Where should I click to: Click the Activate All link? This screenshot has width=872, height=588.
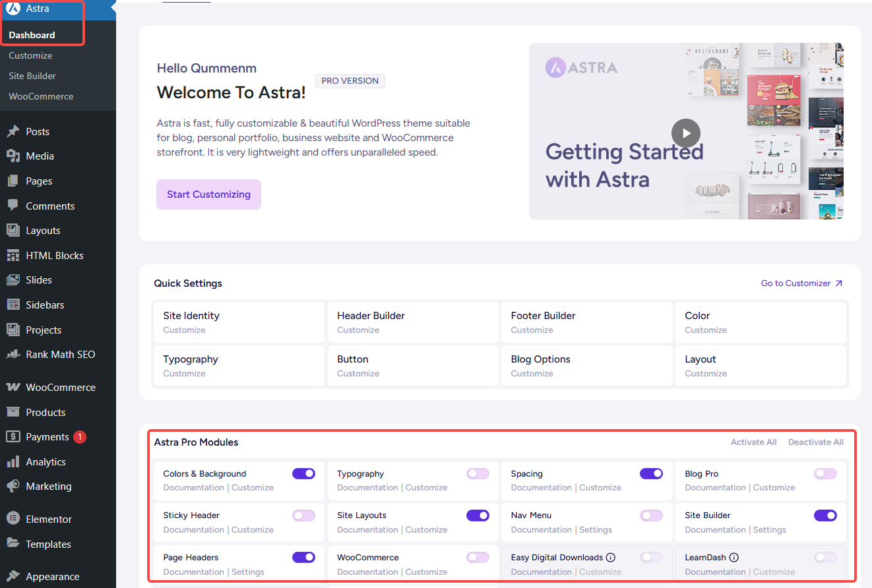pos(753,442)
